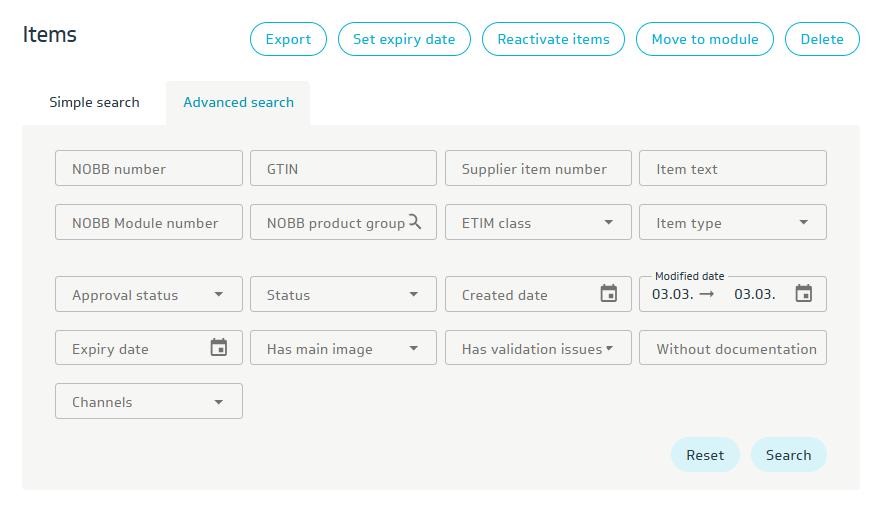Click the Export button
Viewport: 881px width, 513px height.
[288, 39]
